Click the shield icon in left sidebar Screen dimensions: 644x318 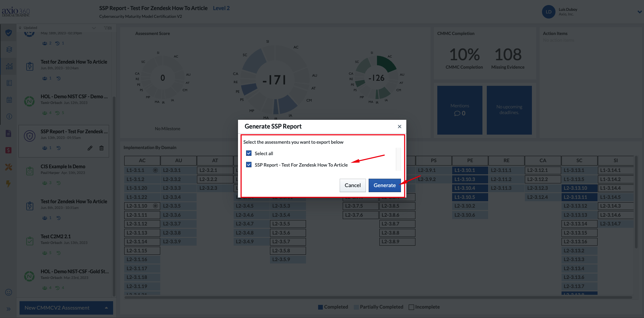pyautogui.click(x=9, y=33)
